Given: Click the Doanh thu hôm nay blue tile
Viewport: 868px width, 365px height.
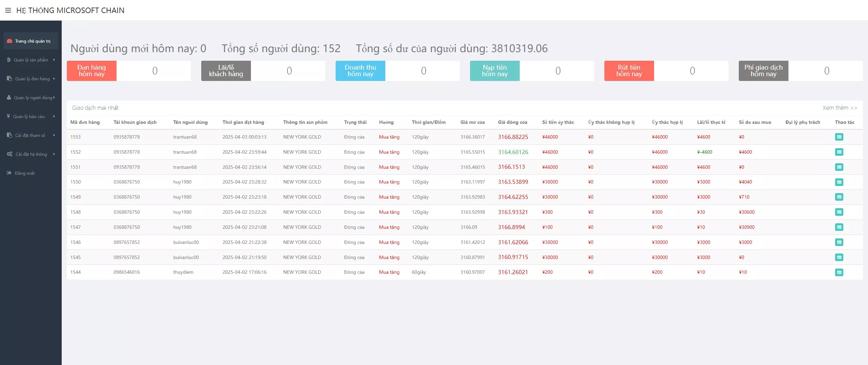Looking at the screenshot, I should (x=360, y=71).
